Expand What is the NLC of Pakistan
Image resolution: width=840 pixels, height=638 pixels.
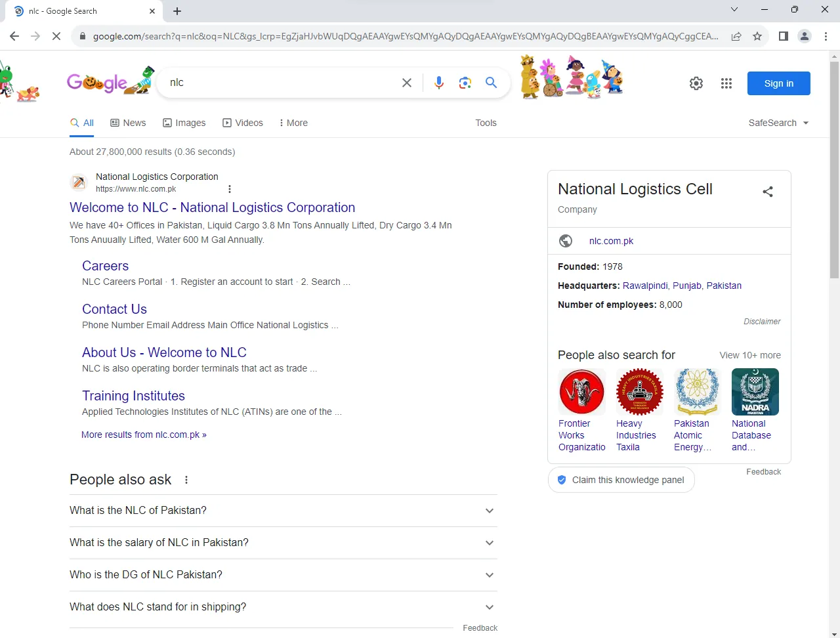pyautogui.click(x=283, y=511)
